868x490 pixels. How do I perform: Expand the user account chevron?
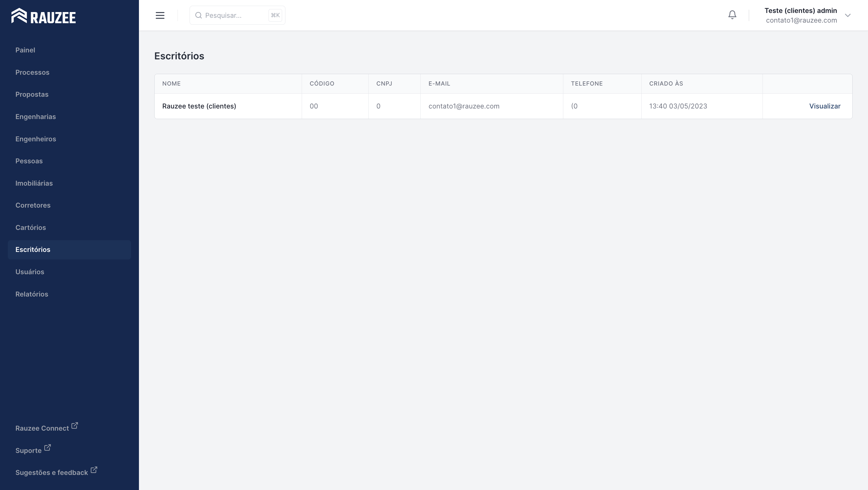pyautogui.click(x=848, y=15)
